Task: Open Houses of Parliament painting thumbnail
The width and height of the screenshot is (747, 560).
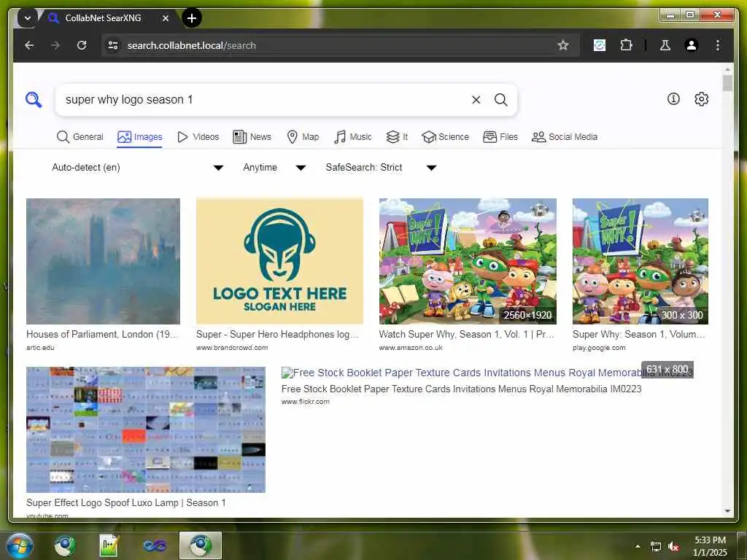Action: pyautogui.click(x=103, y=262)
